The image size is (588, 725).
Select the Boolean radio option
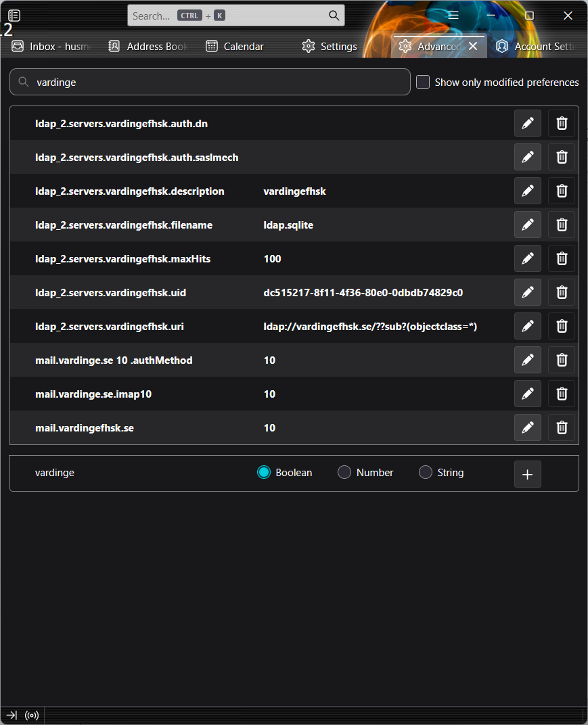pos(264,473)
